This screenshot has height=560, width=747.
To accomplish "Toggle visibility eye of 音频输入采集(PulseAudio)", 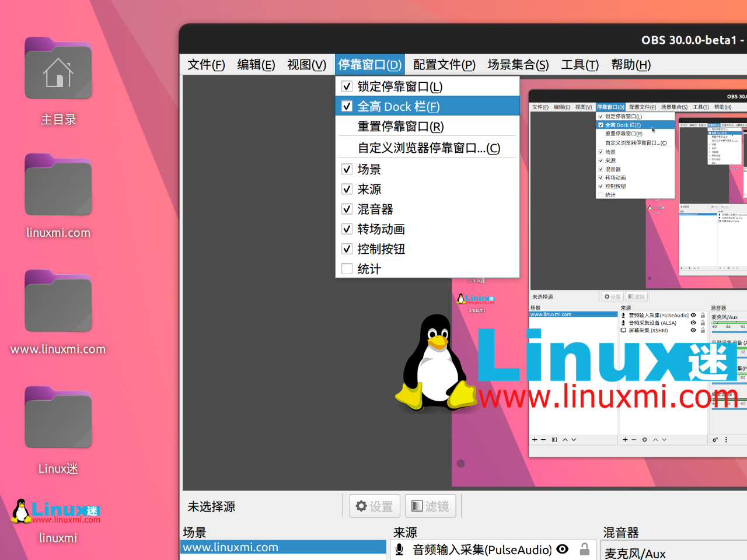I will pos(563,549).
